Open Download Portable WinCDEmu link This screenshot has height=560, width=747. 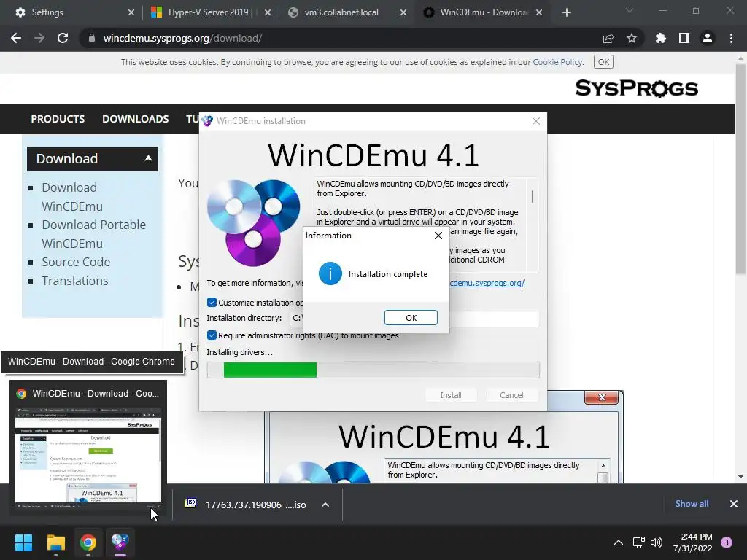point(94,234)
